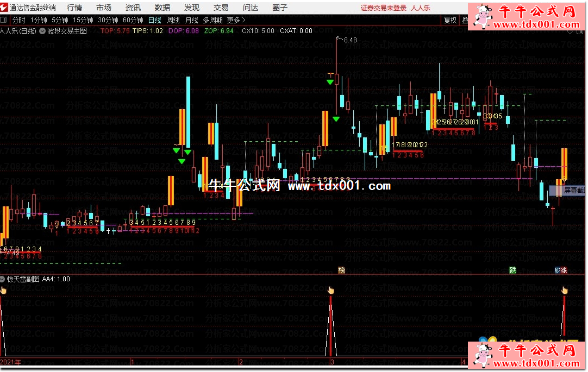
Task: Switch to the 日线 daily period
Action: tap(155, 20)
